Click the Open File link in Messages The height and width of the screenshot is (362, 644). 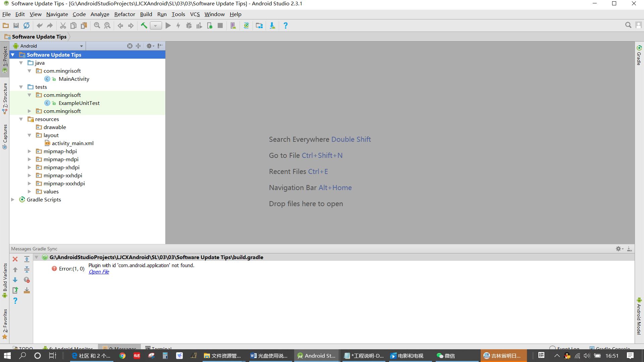point(99,272)
